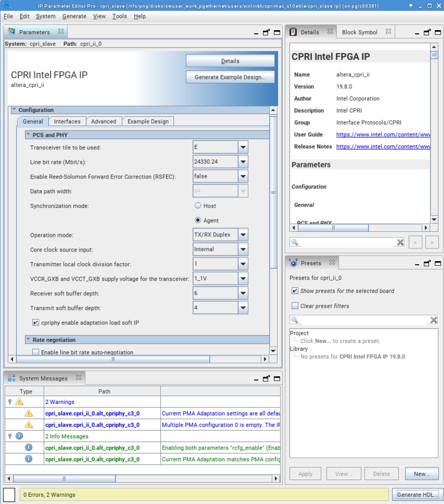Select the Agent synchronization mode
This screenshot has height=504, width=444.
pyautogui.click(x=198, y=220)
